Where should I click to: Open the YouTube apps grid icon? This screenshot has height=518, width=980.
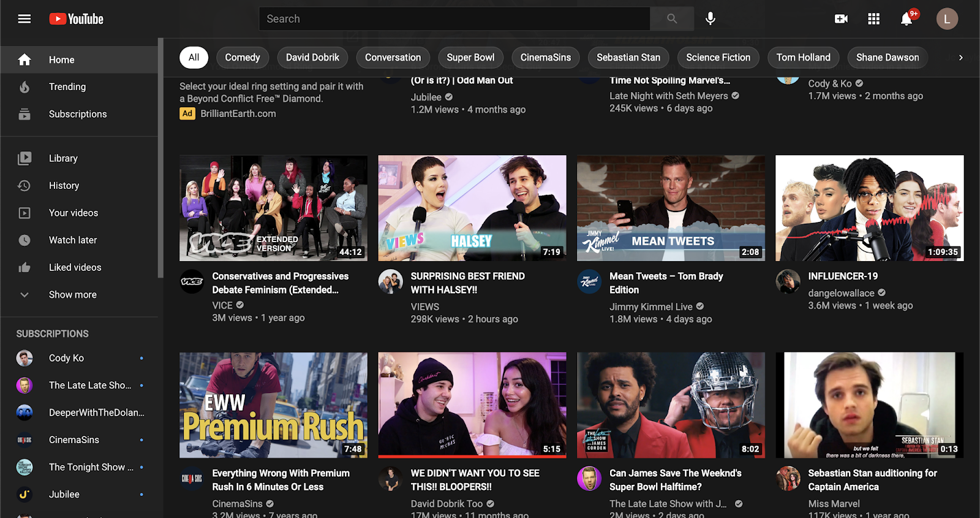874,19
